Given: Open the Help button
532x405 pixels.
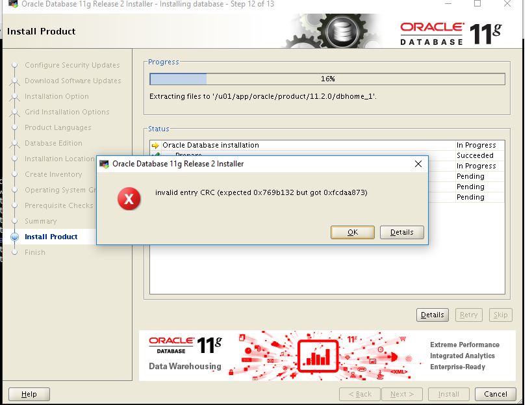Looking at the screenshot, I should 29,394.
